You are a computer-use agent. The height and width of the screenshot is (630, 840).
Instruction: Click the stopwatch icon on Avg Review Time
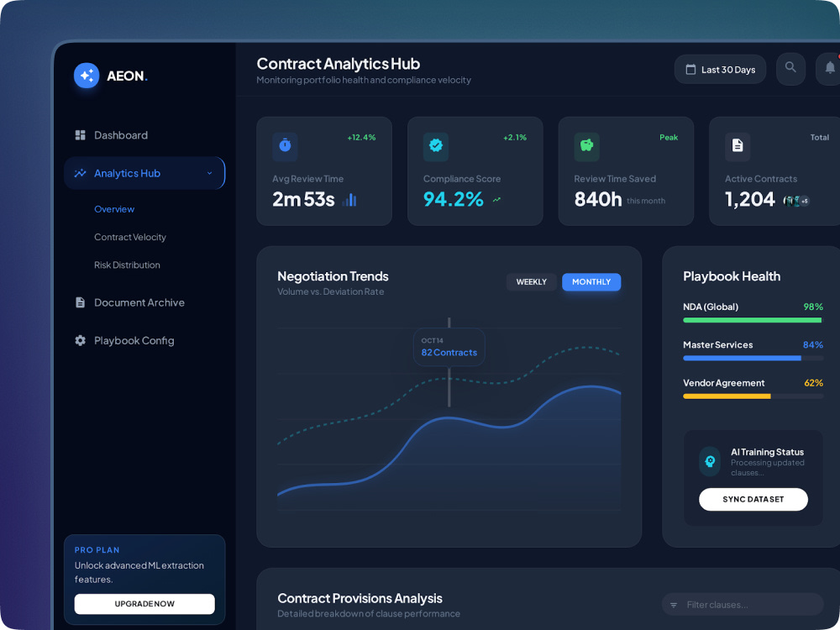point(285,145)
